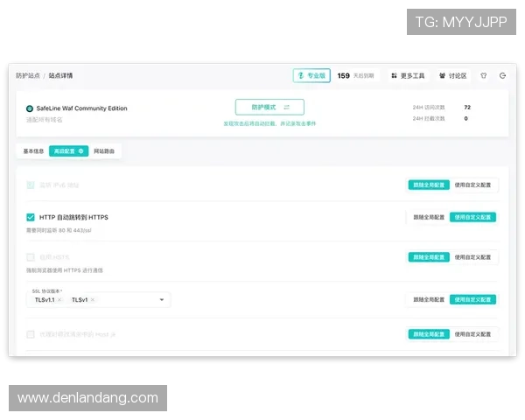Expand the SSL 协议版本 dropdown arrow
Screen dimensions: 525x420
click(x=162, y=300)
